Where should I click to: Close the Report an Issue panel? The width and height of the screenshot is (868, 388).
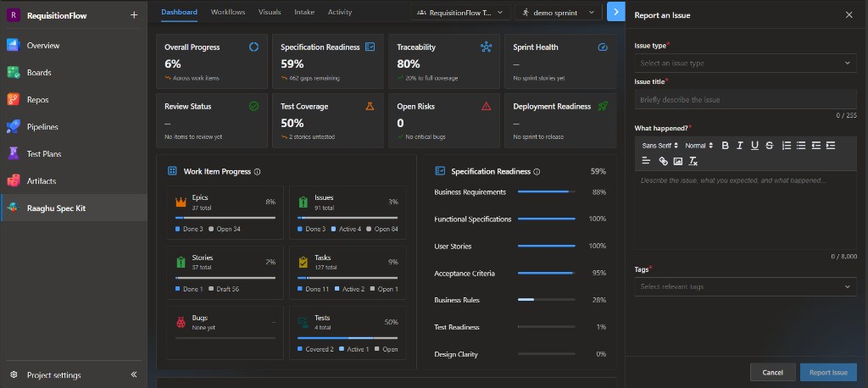tap(849, 15)
